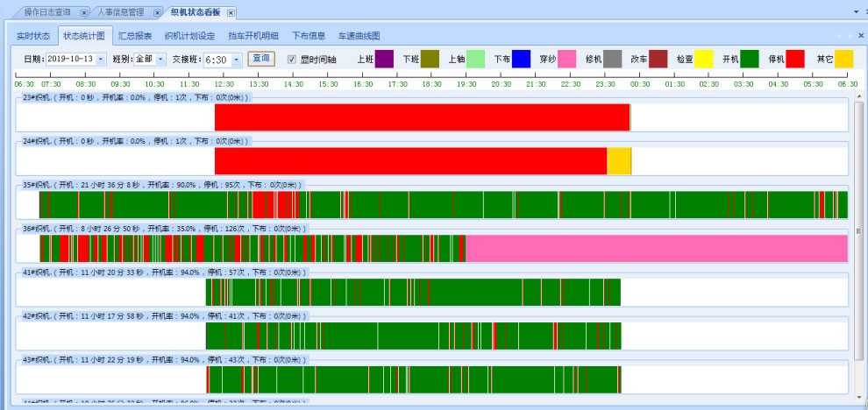Viewport: 868px width, 410px height.
Task: Click the vertical scrollbar thumb
Action: (x=858, y=230)
